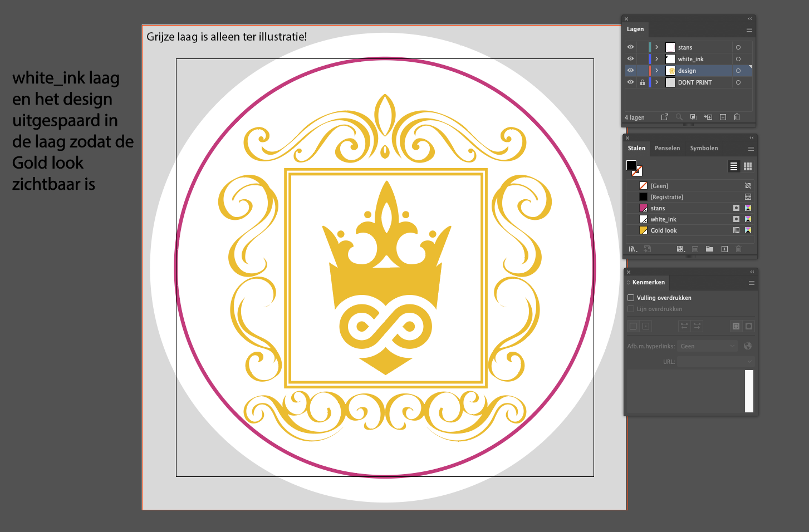This screenshot has width=809, height=532.
Task: Create a new layer in Lagen panel
Action: (723, 117)
